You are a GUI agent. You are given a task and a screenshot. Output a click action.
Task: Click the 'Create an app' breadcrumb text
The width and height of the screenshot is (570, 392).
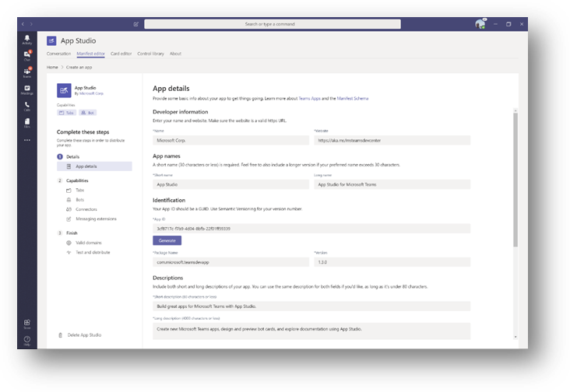point(79,67)
